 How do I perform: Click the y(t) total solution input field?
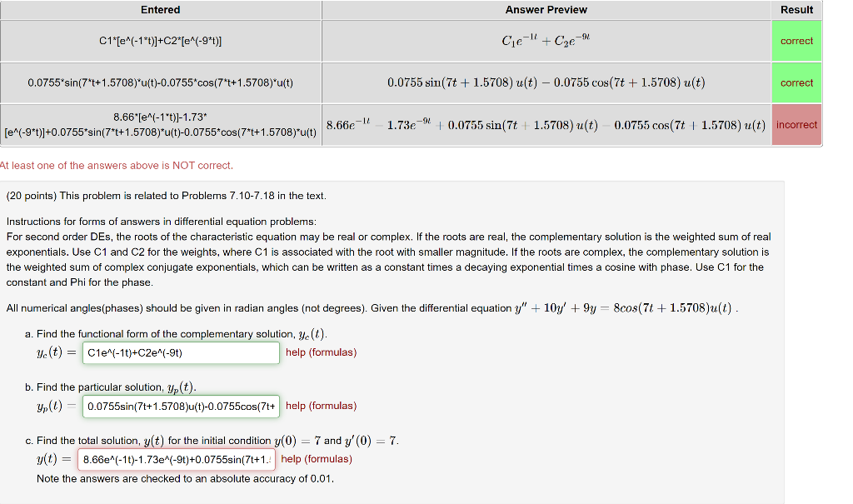pyautogui.click(x=176, y=459)
